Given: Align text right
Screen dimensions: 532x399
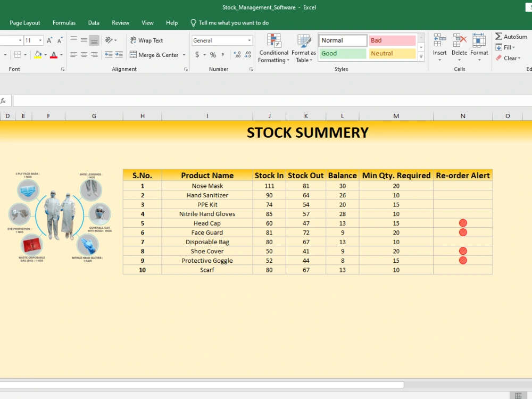Looking at the screenshot, I should [x=94, y=55].
